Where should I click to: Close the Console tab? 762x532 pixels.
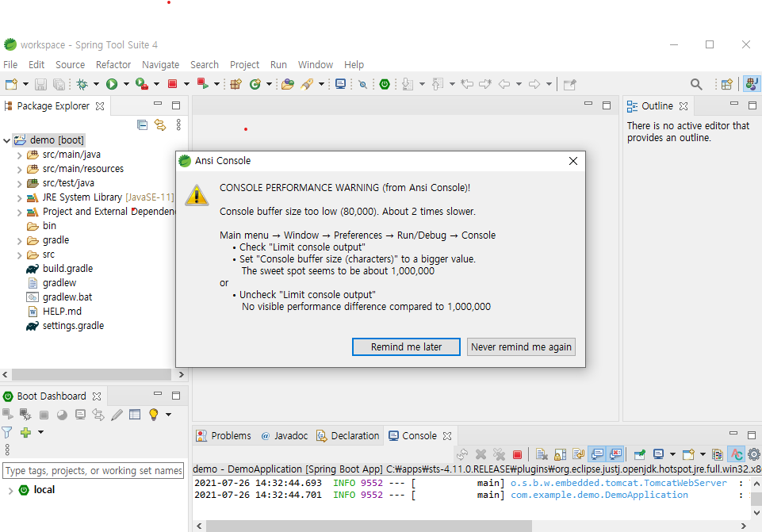[x=447, y=436]
